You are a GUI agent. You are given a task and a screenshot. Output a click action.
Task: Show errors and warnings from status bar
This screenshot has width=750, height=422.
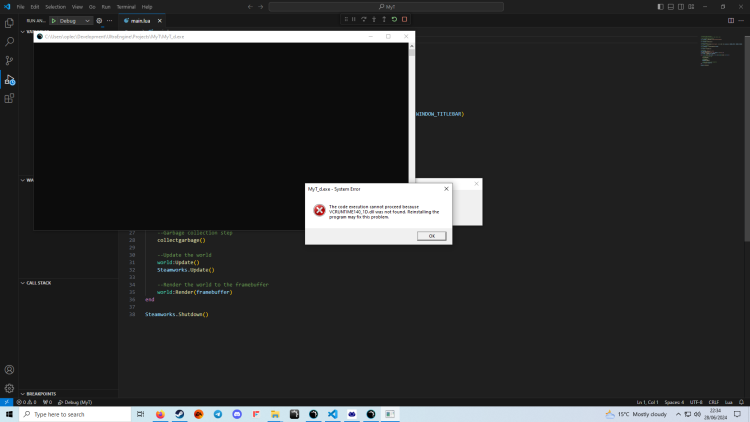(x=27, y=402)
